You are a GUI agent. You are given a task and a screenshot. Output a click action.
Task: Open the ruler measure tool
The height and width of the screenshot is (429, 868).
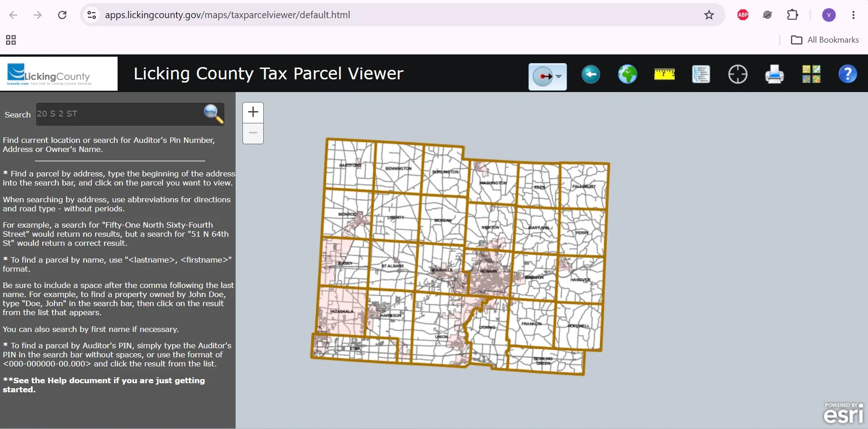point(664,74)
